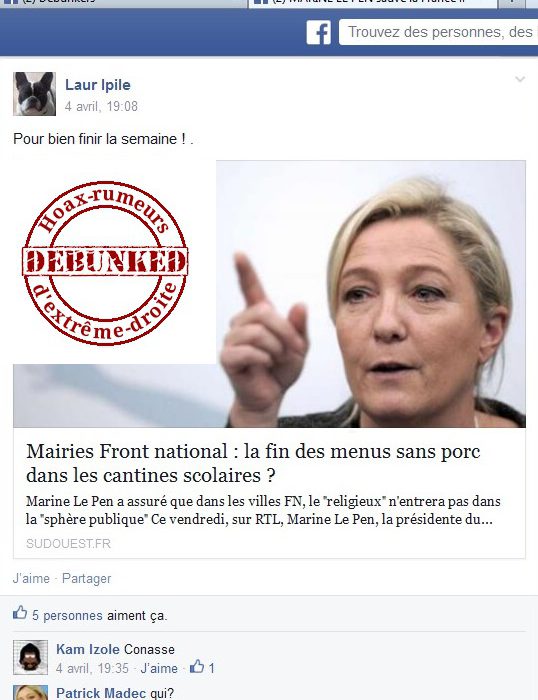
Task: Show the 5 personnes who liked
Action: pos(67,616)
